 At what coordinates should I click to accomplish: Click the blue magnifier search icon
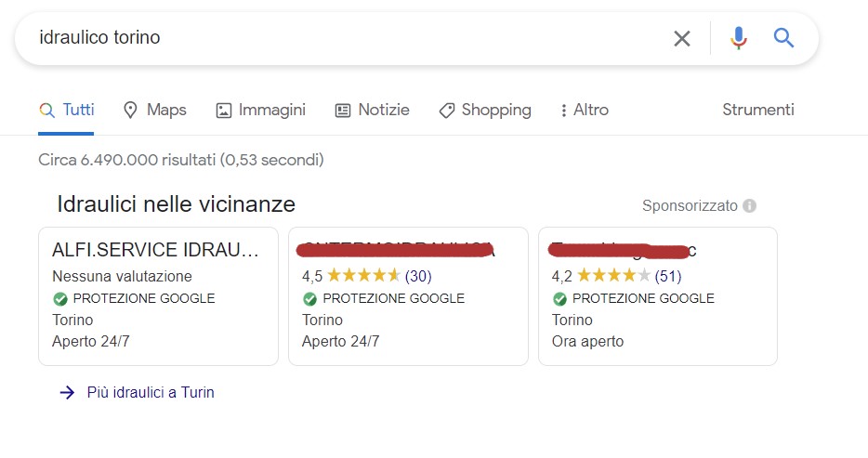(x=784, y=38)
